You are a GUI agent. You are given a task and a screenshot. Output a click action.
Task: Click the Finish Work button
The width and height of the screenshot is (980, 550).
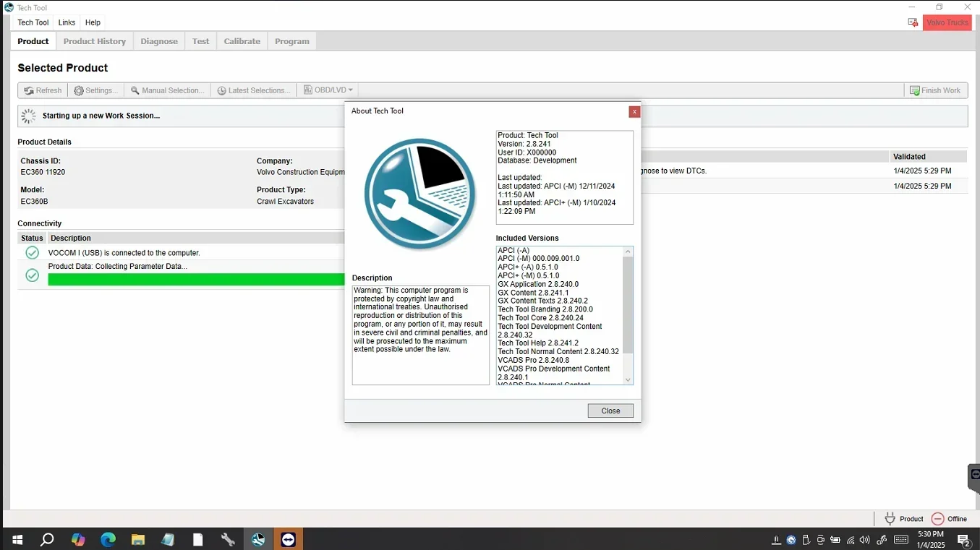tap(935, 90)
